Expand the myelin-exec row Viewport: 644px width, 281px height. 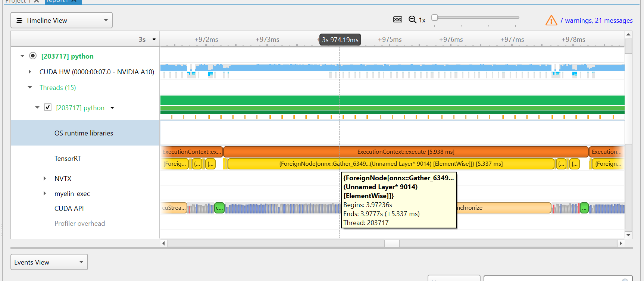point(45,193)
